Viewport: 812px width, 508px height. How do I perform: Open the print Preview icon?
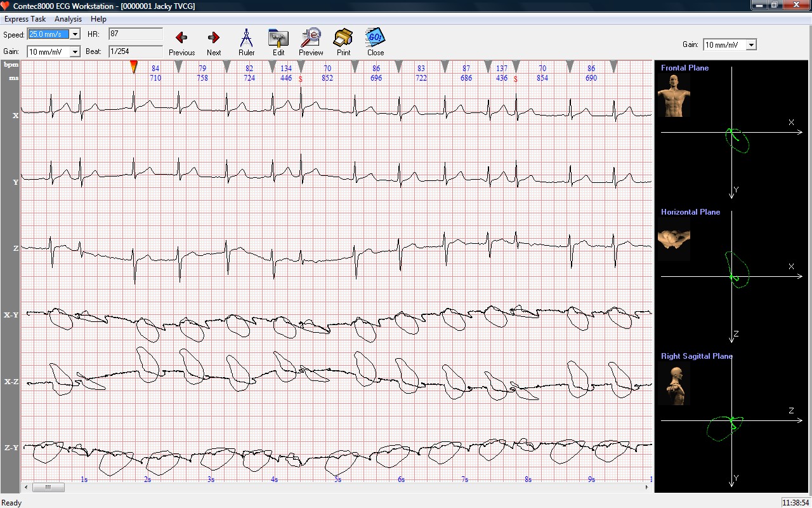click(x=311, y=38)
